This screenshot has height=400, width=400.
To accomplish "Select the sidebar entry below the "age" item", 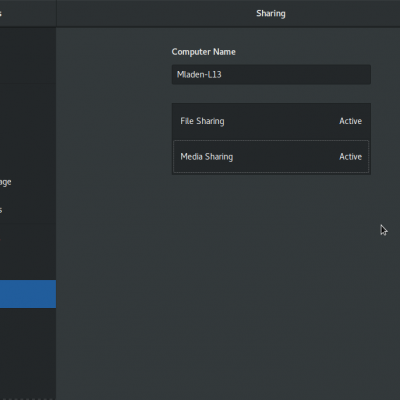I will (x=28, y=210).
